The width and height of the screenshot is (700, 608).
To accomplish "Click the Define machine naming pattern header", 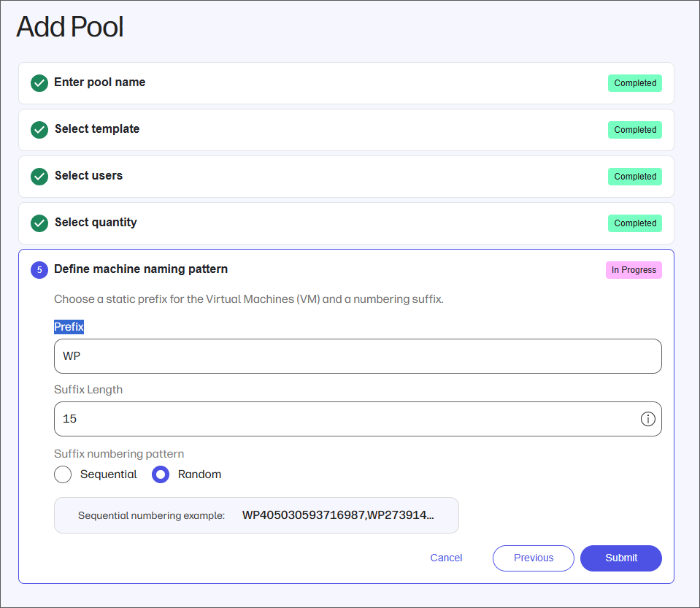I will [x=141, y=269].
